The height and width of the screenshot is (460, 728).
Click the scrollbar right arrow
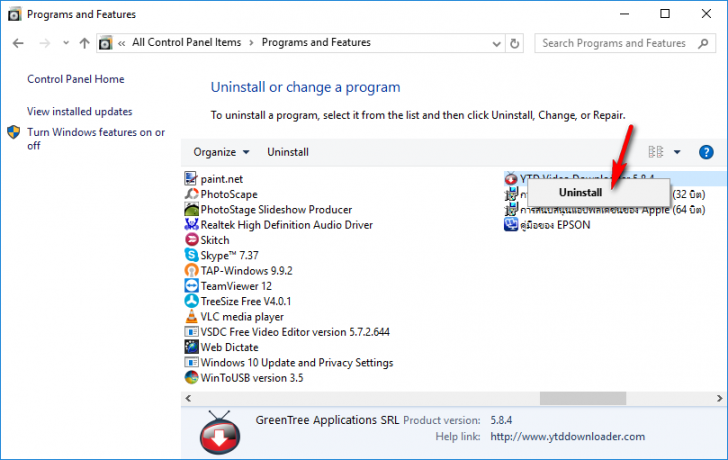[x=719, y=398]
